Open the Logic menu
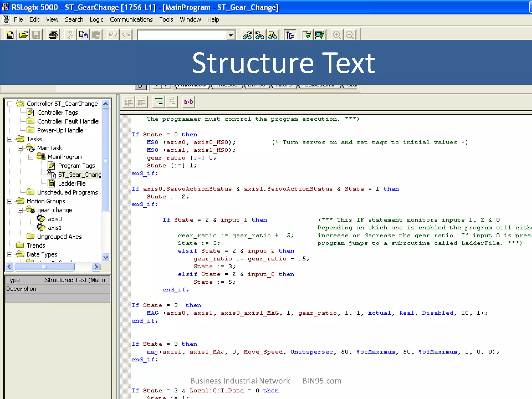 pos(96,19)
